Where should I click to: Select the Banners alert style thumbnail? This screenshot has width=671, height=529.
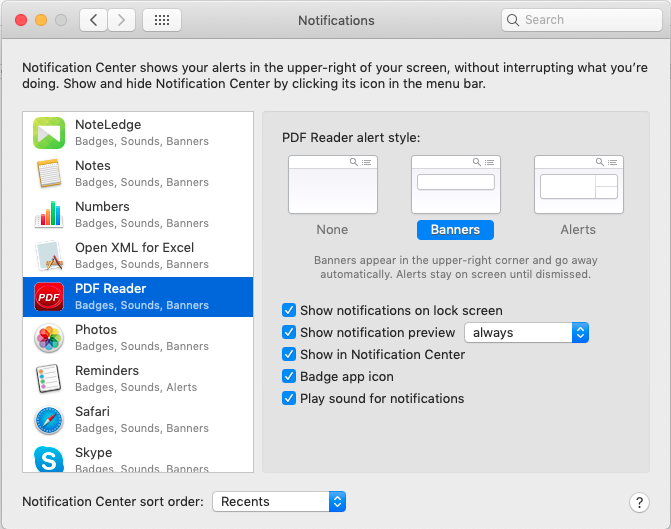pos(456,184)
